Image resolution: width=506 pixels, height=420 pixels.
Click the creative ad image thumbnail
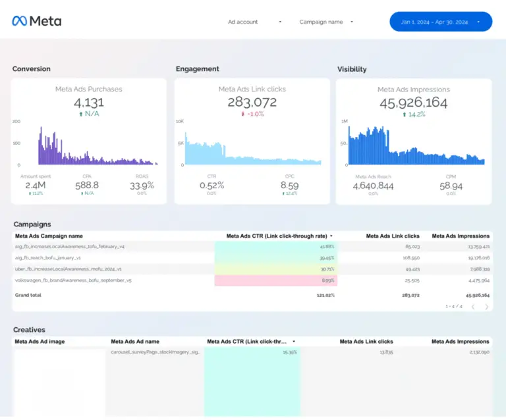[59, 382]
